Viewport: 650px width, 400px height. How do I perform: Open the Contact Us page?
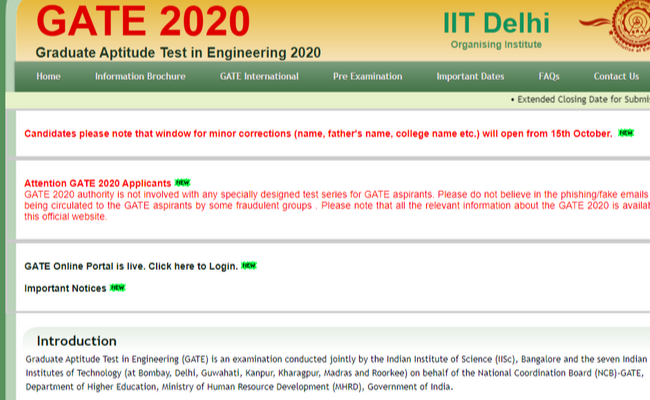click(615, 76)
